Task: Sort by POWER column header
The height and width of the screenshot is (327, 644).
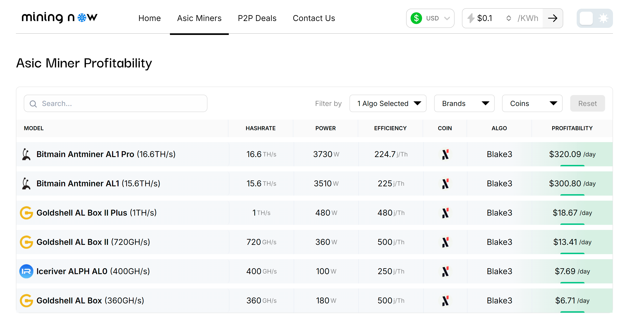Action: click(326, 128)
